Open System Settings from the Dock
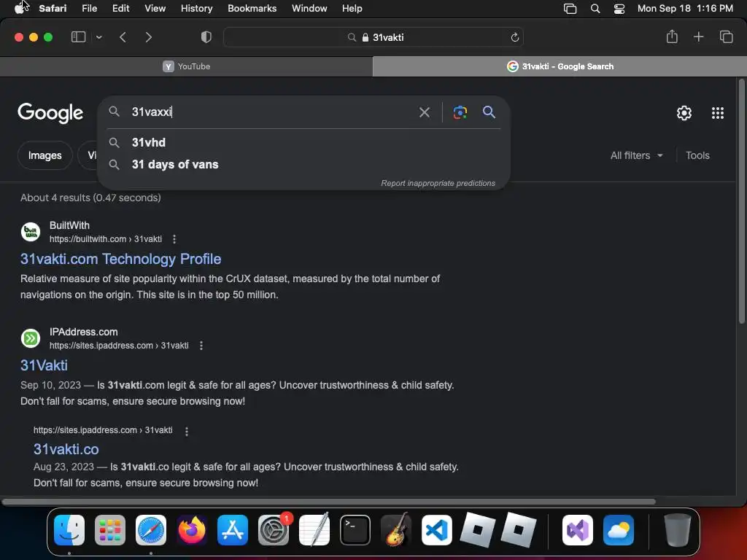Viewport: 747px width, 560px height. 274,529
